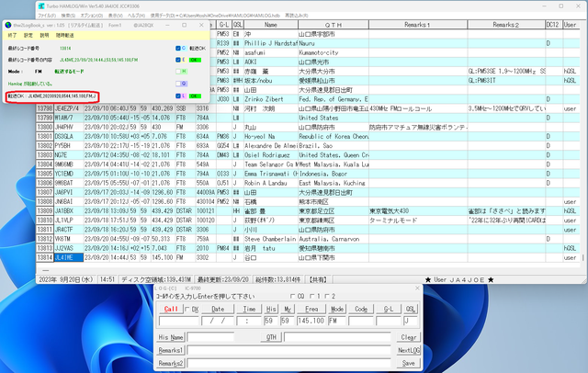Image resolution: width=588 pixels, height=373 pixels.
Task: Click the Mode button in LOG window
Action: tap(337, 309)
